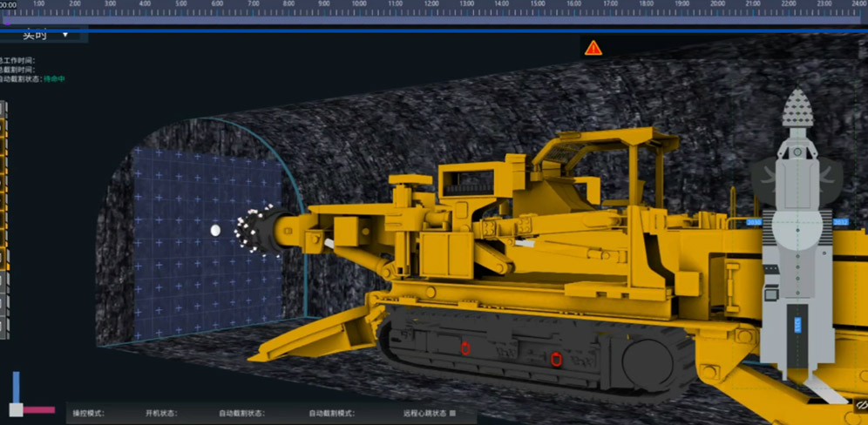Click the blue indicator on top-view machine's rear section
868x425 pixels.
tap(797, 325)
